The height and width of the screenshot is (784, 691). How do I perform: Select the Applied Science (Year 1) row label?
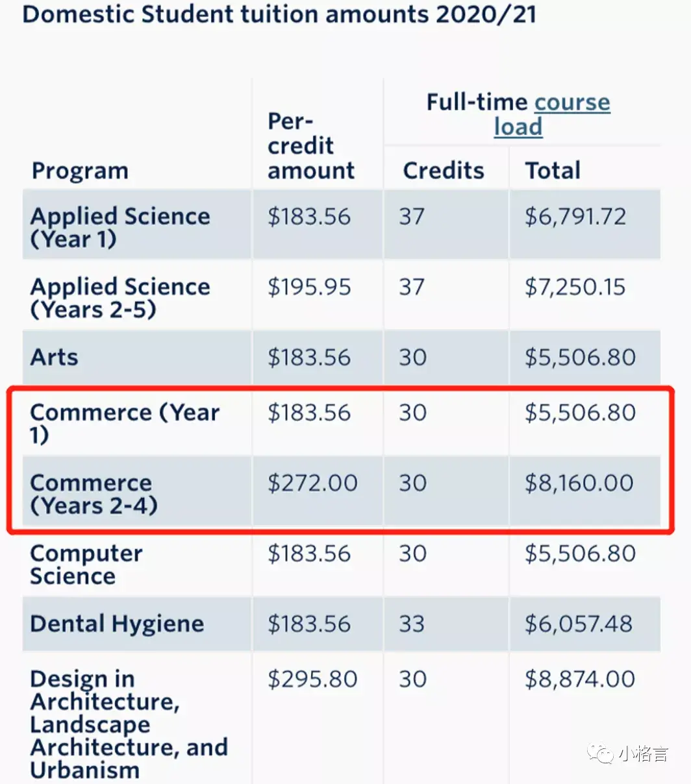tap(120, 227)
